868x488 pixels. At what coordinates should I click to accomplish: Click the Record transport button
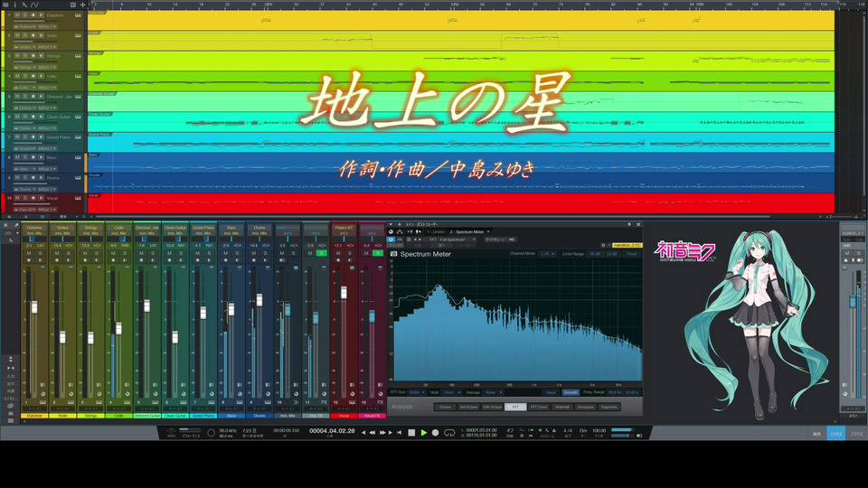436,433
